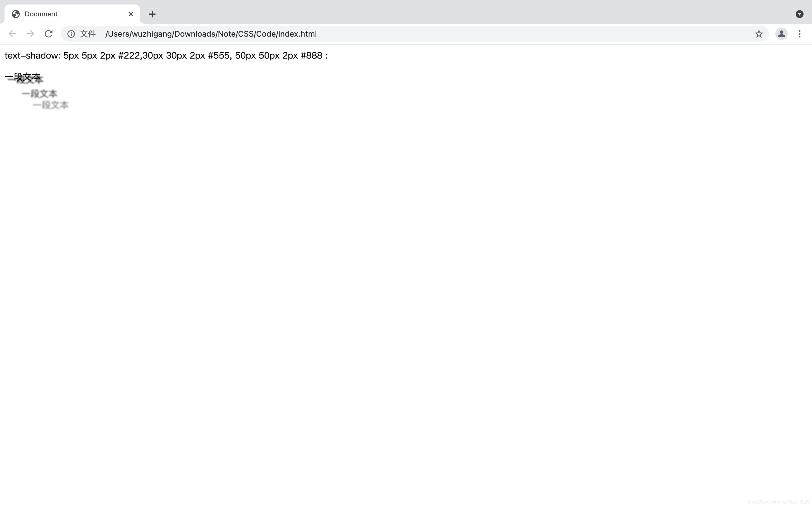Open the profile avatar button
The width and height of the screenshot is (812, 507).
click(781, 34)
